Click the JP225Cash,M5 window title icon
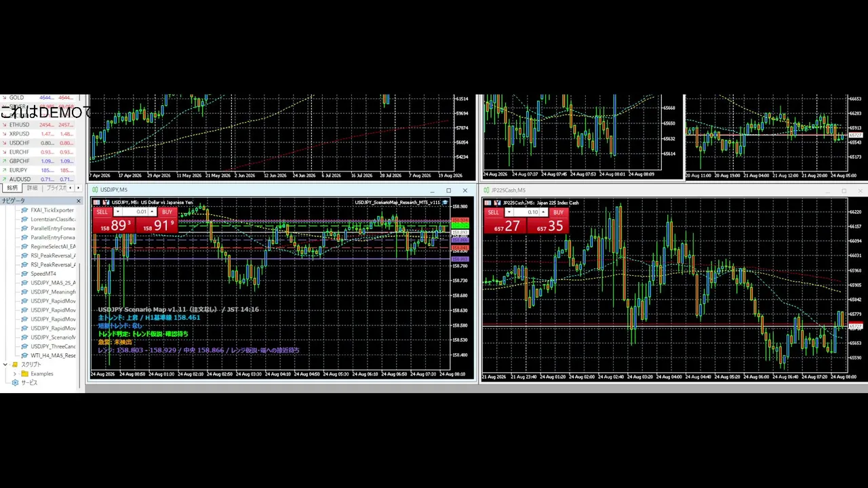Screen dimensions: 868x488 point(486,190)
